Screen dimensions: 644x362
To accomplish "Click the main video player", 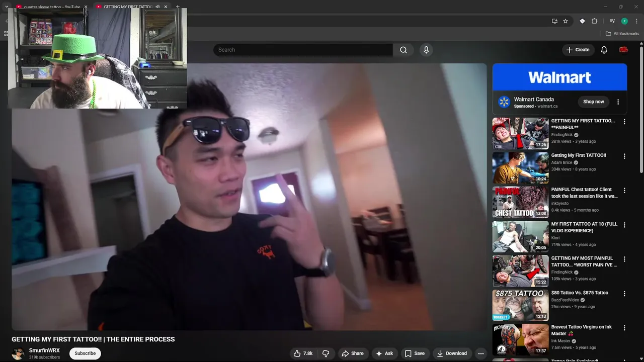I will point(249,197).
